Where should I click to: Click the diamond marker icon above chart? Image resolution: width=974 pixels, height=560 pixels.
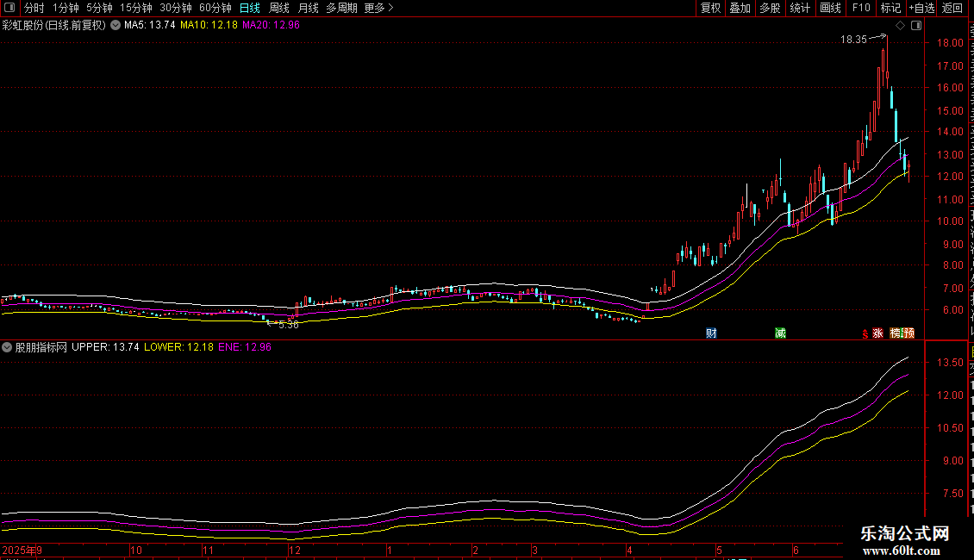900,26
